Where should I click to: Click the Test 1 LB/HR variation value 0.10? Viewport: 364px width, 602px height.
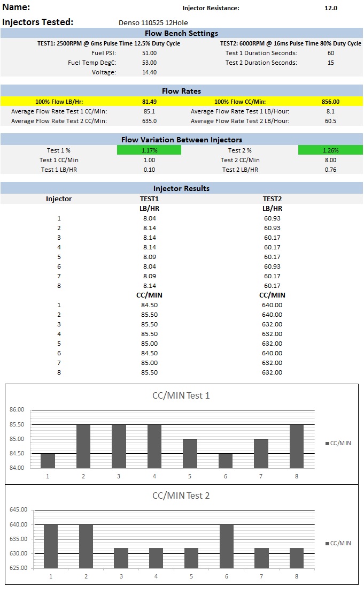[x=149, y=170]
